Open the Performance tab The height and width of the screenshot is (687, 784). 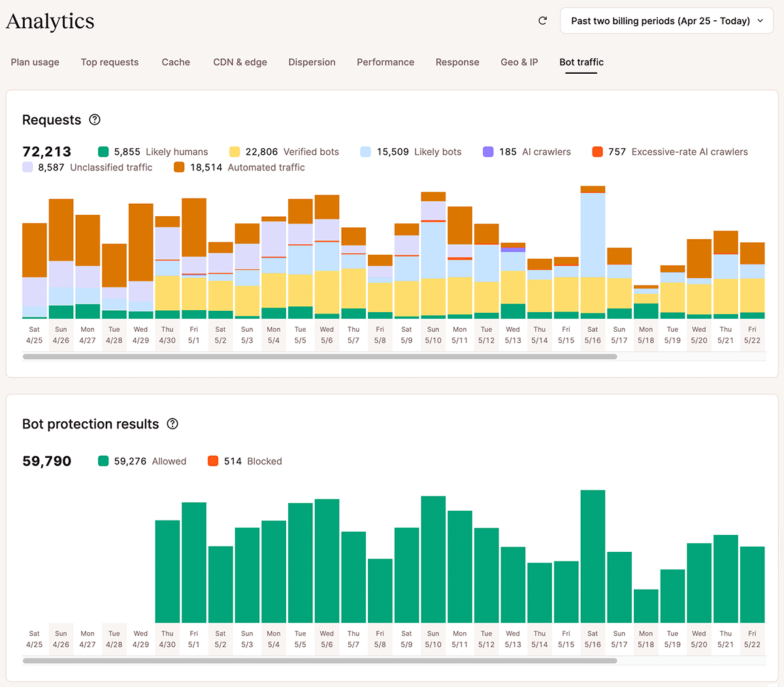pyautogui.click(x=385, y=62)
